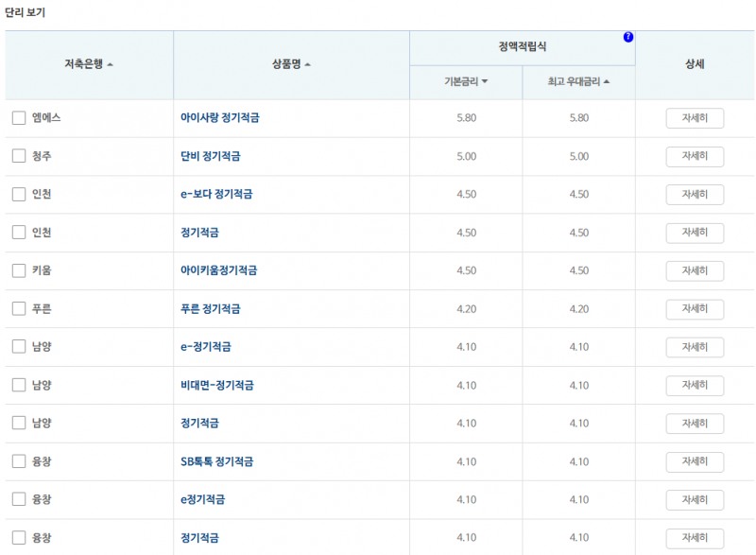The width and height of the screenshot is (756, 555).
Task: Click 푸른 bank name
Action: (42, 308)
